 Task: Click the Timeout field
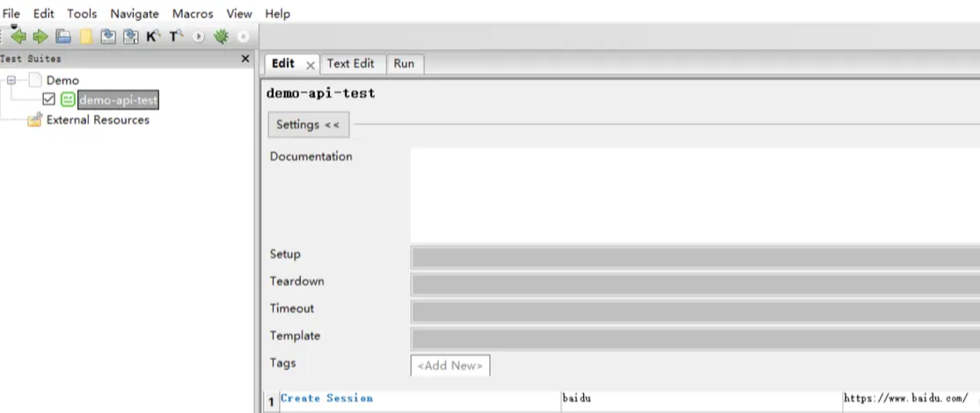coord(695,311)
